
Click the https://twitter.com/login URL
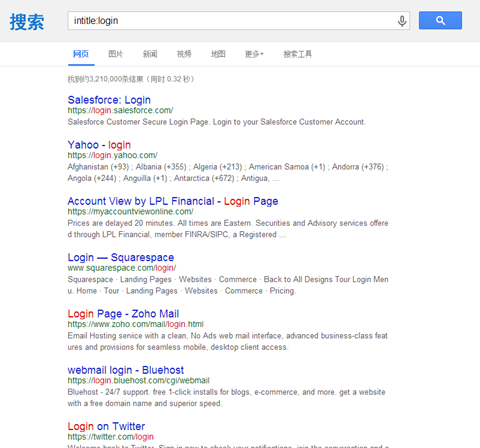[x=111, y=437]
